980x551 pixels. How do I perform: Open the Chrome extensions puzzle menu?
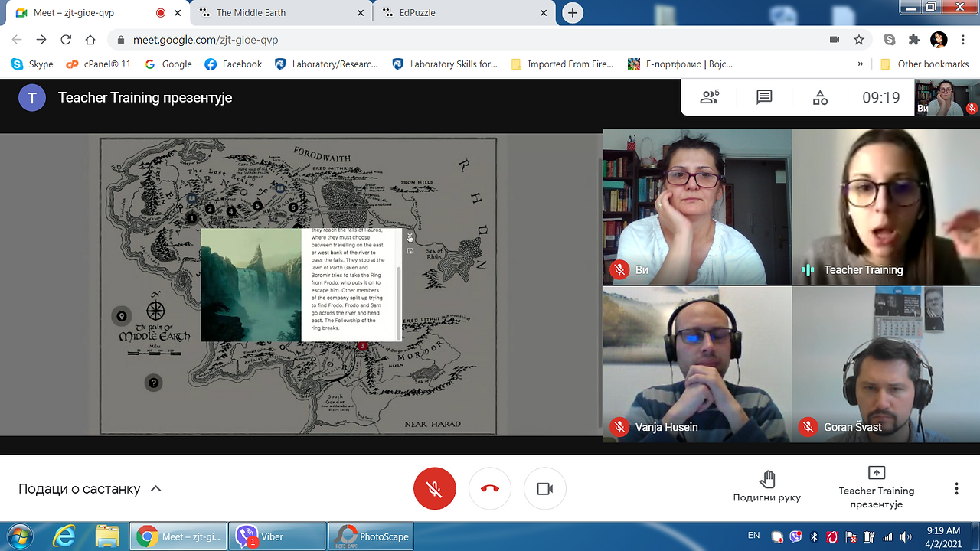point(914,40)
